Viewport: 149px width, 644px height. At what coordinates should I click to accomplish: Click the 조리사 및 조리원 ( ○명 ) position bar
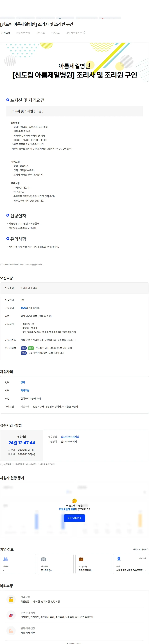[74, 111]
